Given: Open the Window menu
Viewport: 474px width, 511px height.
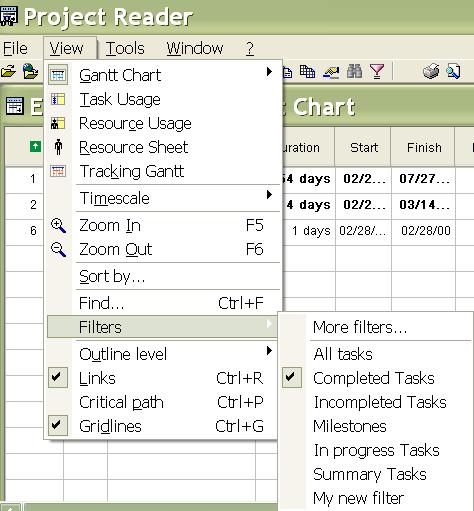Looking at the screenshot, I should [195, 49].
